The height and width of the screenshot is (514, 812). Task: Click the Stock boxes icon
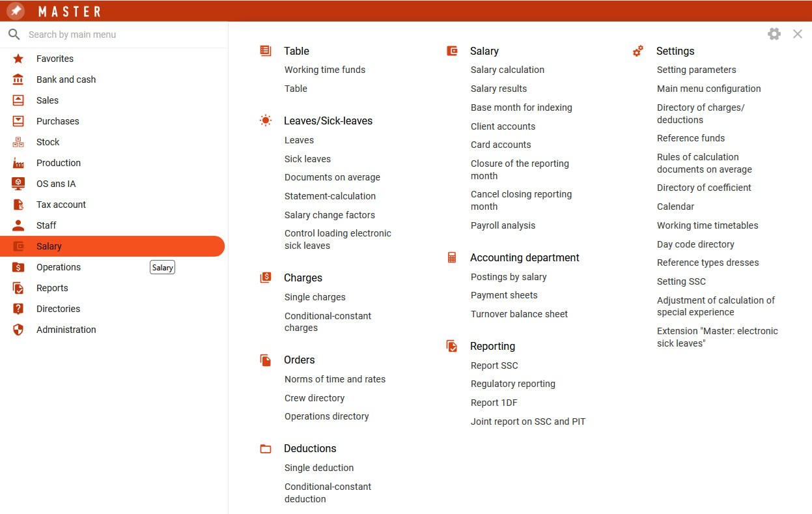click(18, 142)
